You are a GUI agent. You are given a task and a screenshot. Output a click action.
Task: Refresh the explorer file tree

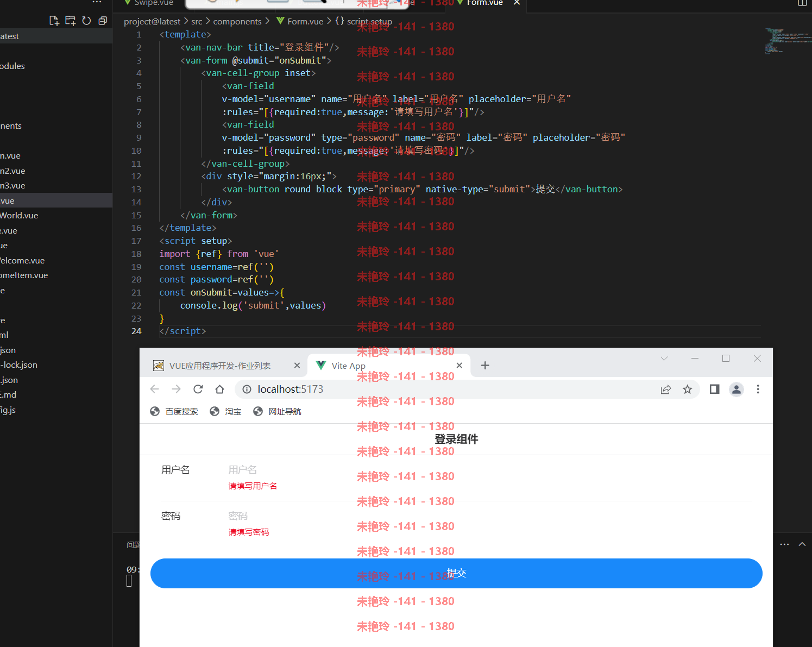click(86, 21)
